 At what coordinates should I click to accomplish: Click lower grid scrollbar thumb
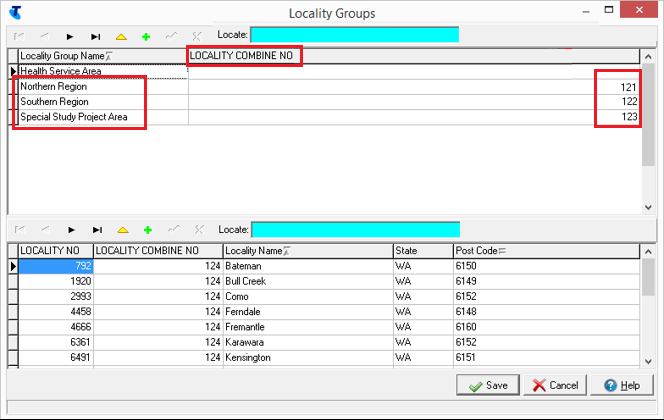648,277
